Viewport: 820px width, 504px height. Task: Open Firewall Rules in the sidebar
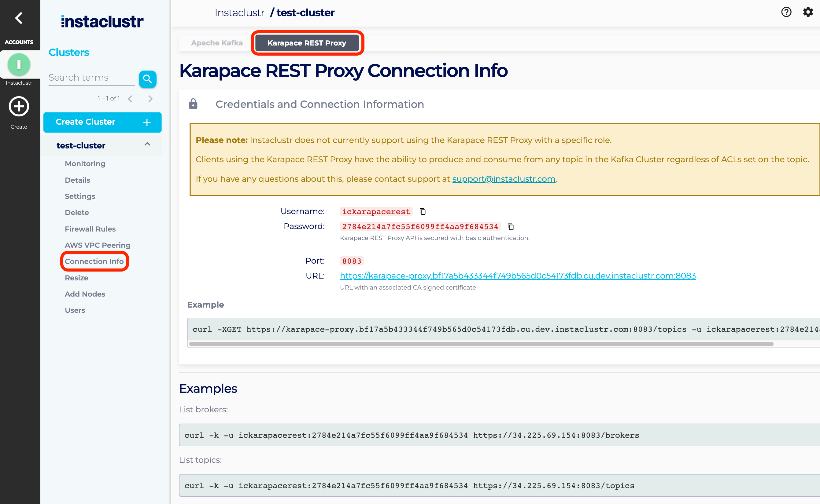[x=90, y=229]
